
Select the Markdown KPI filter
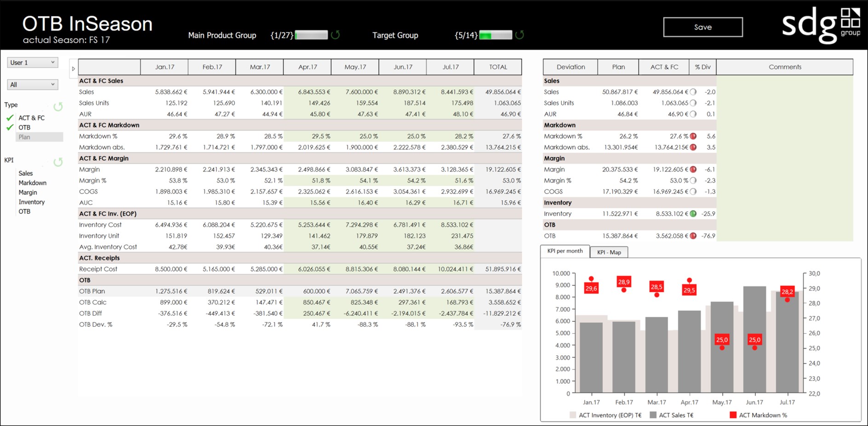(x=32, y=183)
